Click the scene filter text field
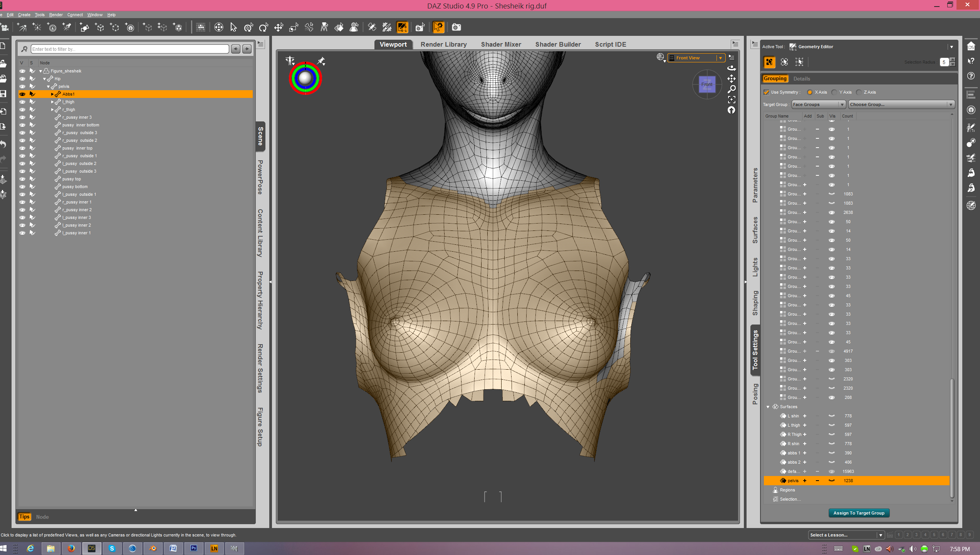This screenshot has width=980, height=555. [x=130, y=49]
